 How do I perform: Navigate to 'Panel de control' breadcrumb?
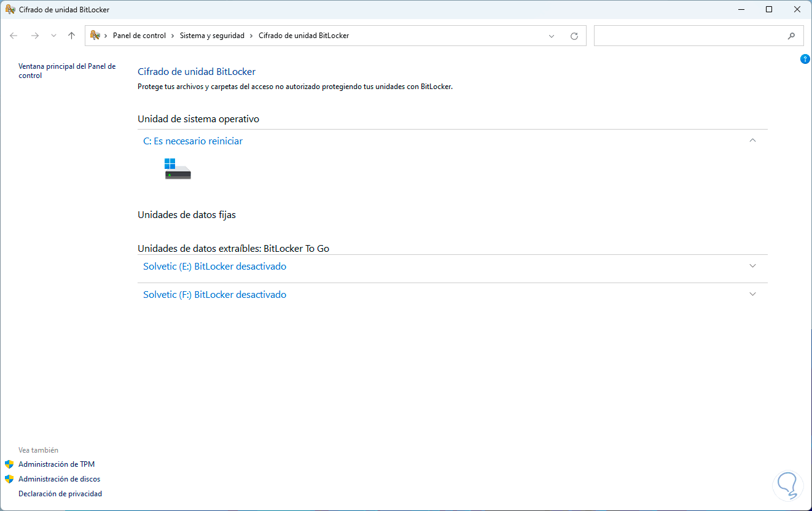(139, 36)
